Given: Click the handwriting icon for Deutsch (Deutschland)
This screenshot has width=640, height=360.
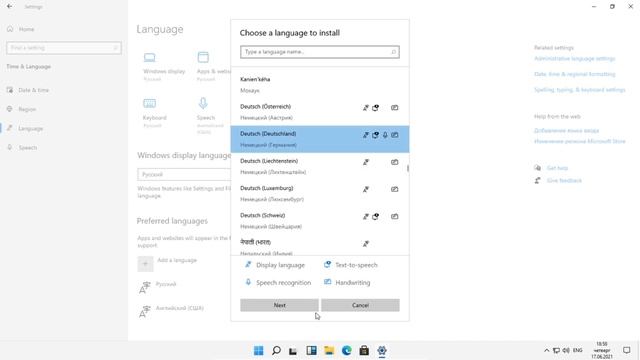Looking at the screenshot, I should tap(394, 135).
